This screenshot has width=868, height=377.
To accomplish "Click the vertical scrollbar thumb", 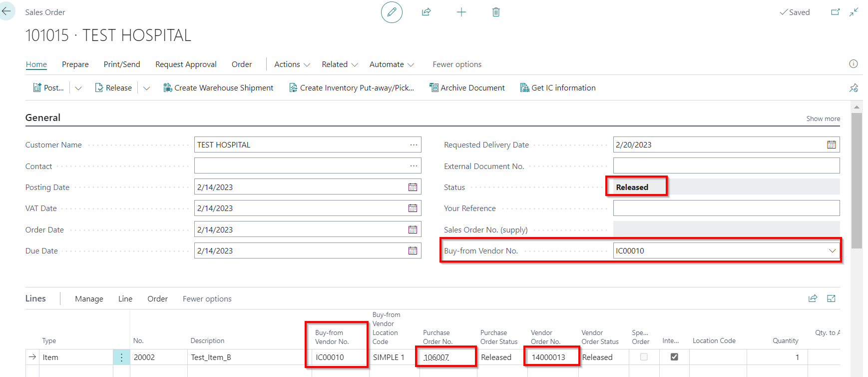I will [857, 180].
